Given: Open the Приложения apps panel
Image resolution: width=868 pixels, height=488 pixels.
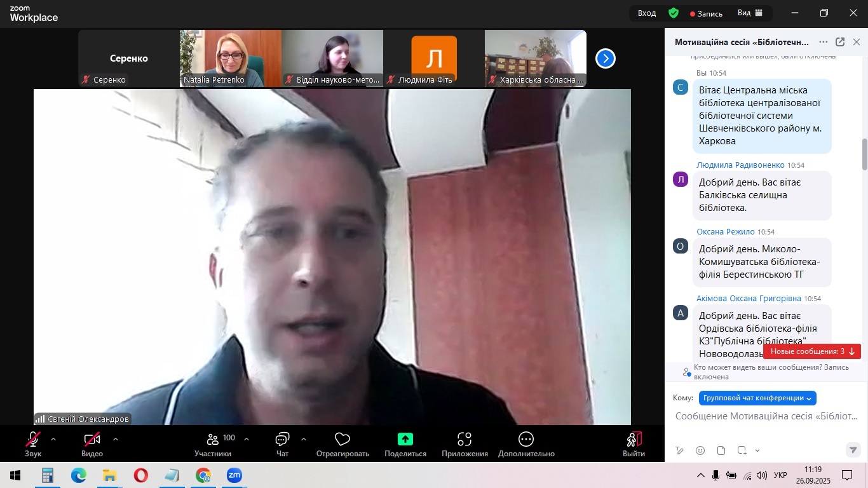Looking at the screenshot, I should click(x=465, y=444).
